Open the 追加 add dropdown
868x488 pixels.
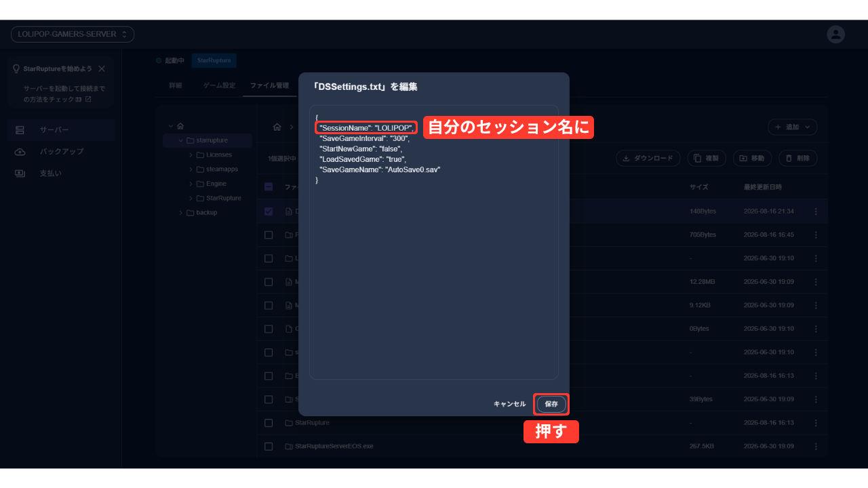coord(793,127)
